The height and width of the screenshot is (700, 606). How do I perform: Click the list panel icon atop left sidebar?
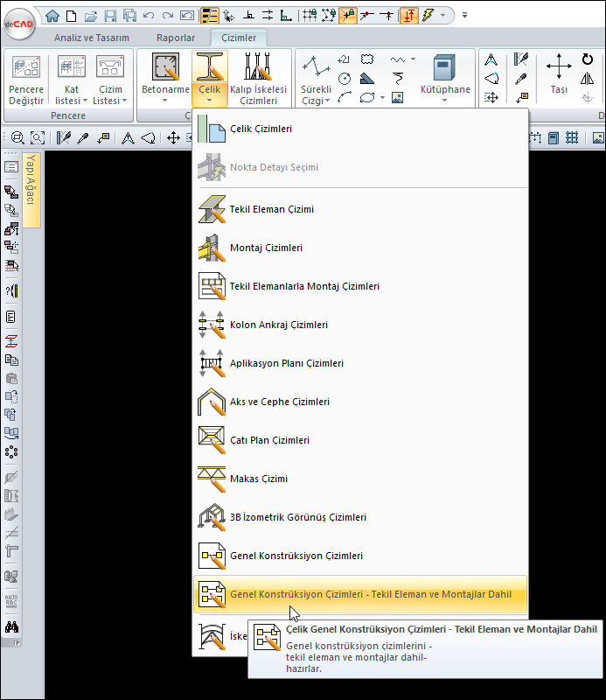pyautogui.click(x=11, y=167)
